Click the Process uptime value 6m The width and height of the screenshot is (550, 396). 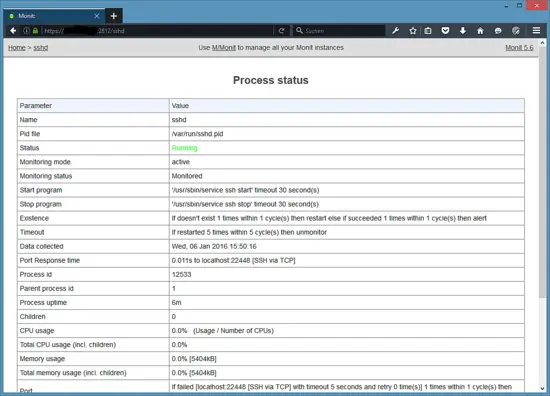176,303
